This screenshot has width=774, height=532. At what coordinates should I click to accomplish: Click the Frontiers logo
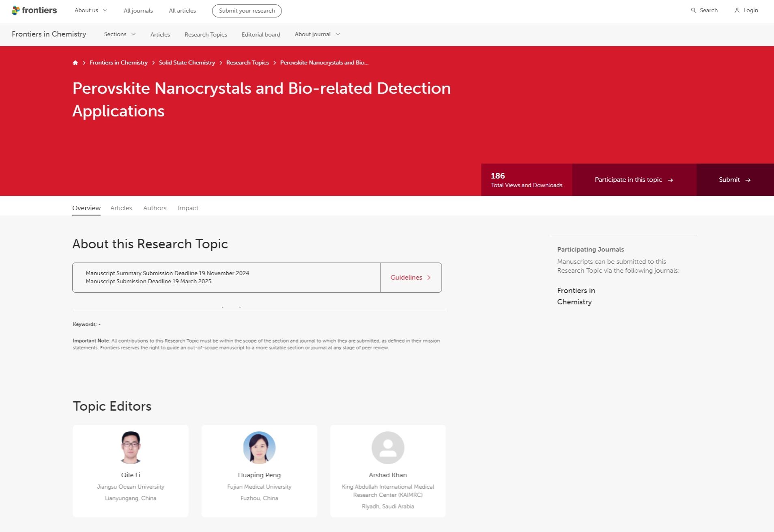click(x=34, y=11)
